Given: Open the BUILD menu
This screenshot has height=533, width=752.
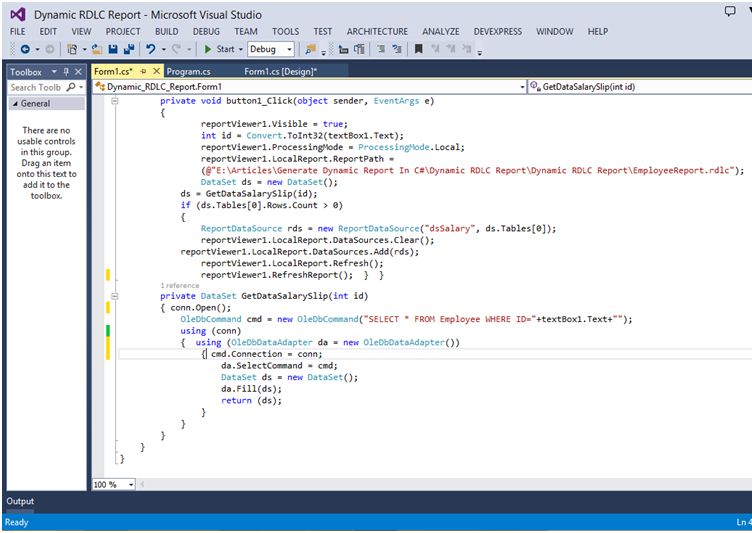Looking at the screenshot, I should pyautogui.click(x=166, y=31).
